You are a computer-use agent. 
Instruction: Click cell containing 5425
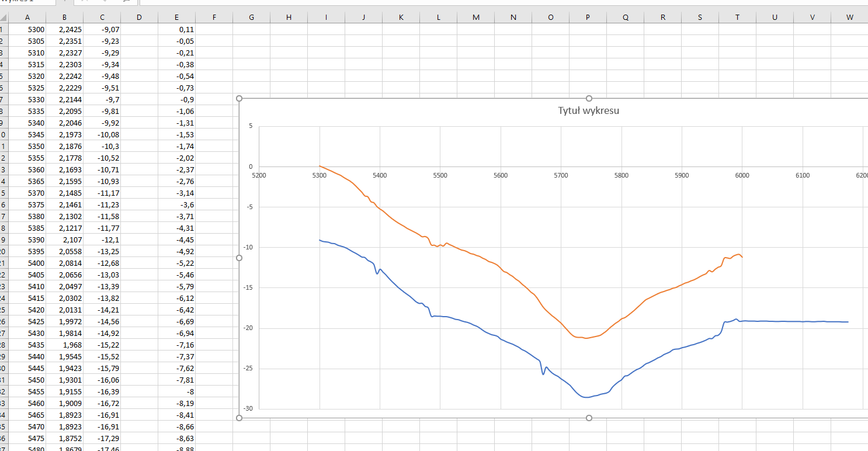pyautogui.click(x=27, y=321)
